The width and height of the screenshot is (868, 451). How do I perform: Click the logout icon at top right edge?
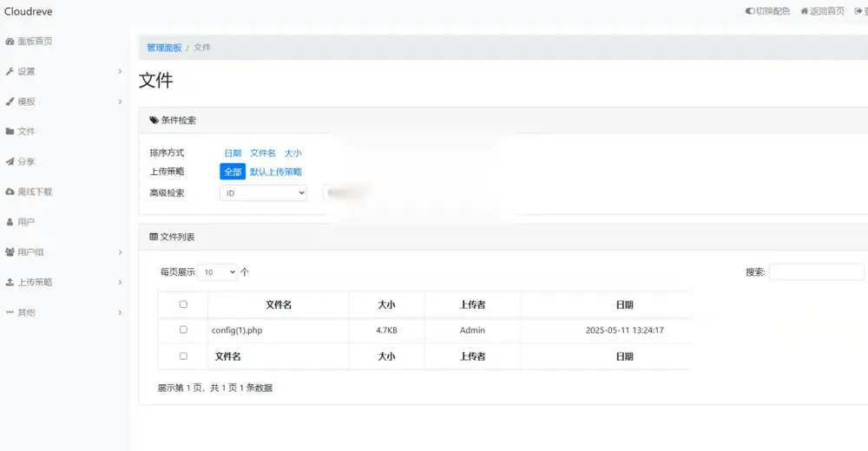pyautogui.click(x=858, y=11)
